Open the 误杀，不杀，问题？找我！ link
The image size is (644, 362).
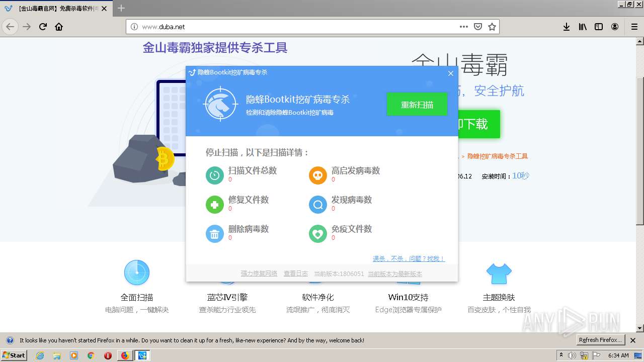(409, 258)
